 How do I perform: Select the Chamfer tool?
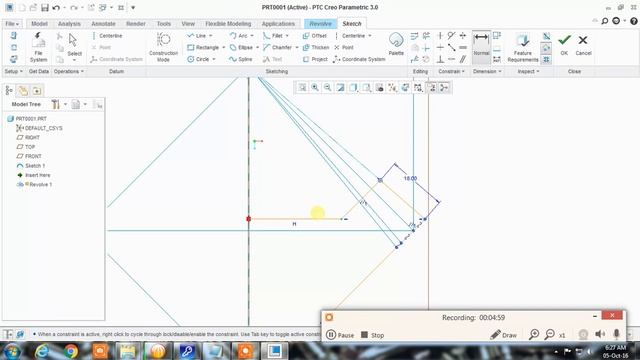278,47
